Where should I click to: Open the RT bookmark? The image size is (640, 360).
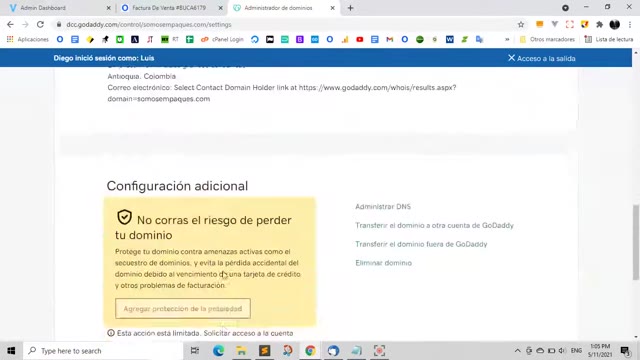click(170, 40)
